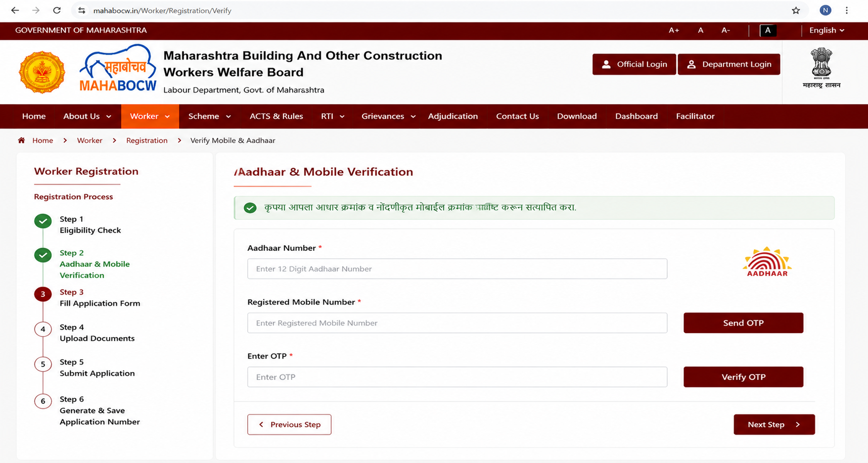Screen dimensions: 868x463
Task: Click the Maharashtra Shasan emblem
Action: (821, 68)
